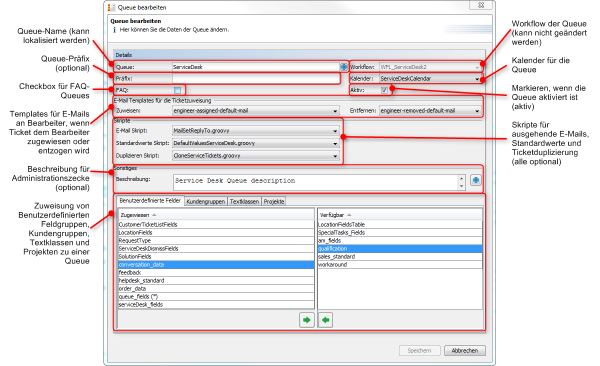Click the Queue name input field
The image size is (600, 366).
pyautogui.click(x=256, y=67)
